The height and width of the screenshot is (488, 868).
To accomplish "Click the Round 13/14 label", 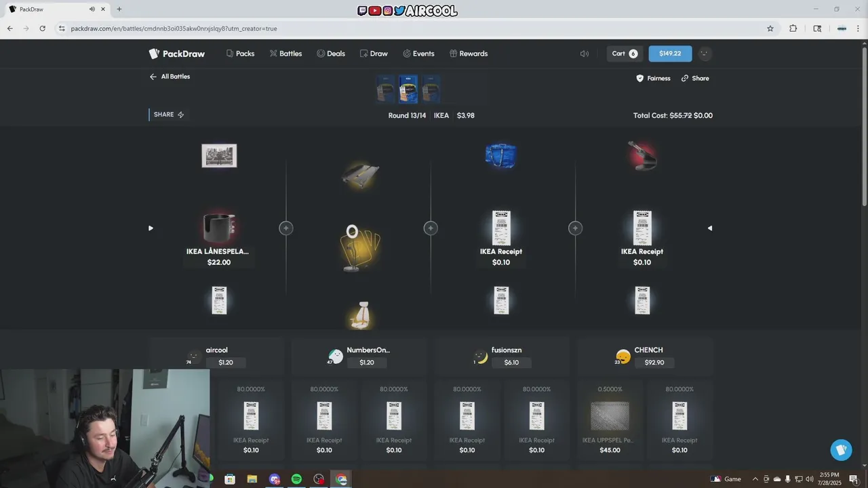I will pyautogui.click(x=407, y=116).
